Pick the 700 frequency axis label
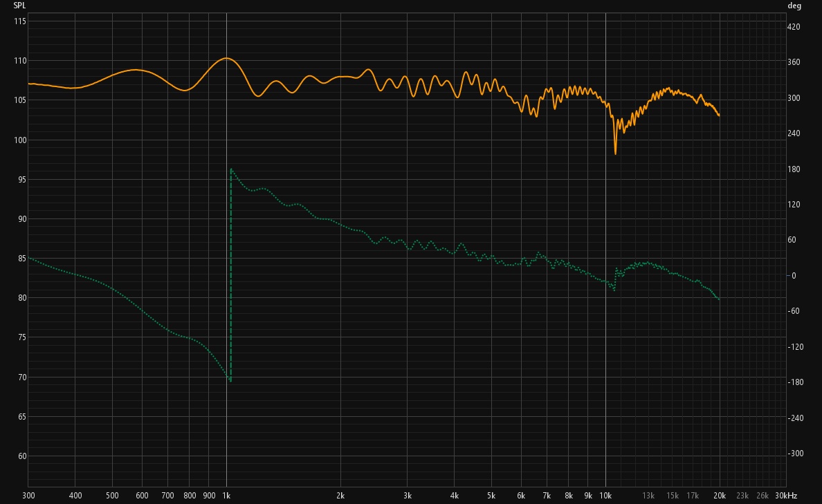822x504 pixels. [167, 496]
